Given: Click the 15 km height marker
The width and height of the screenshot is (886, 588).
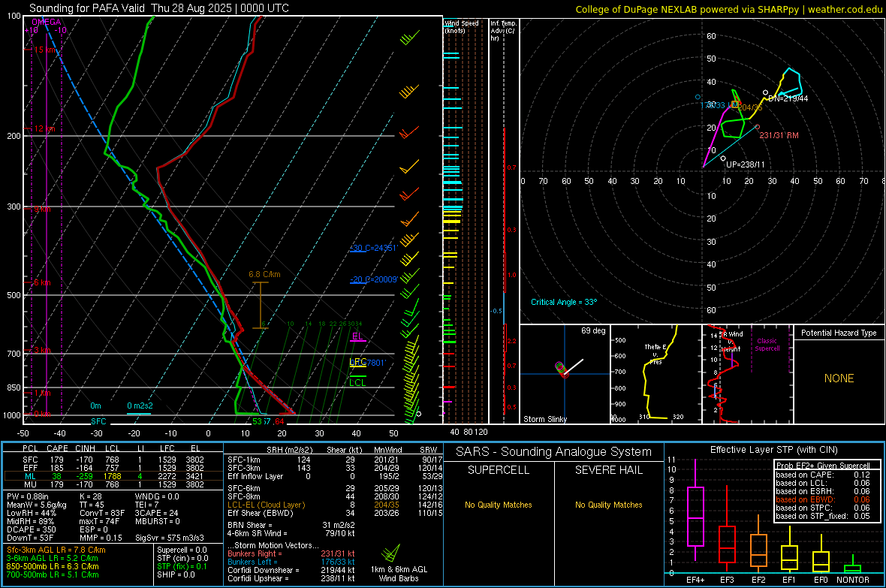Looking at the screenshot, I should tap(46, 50).
